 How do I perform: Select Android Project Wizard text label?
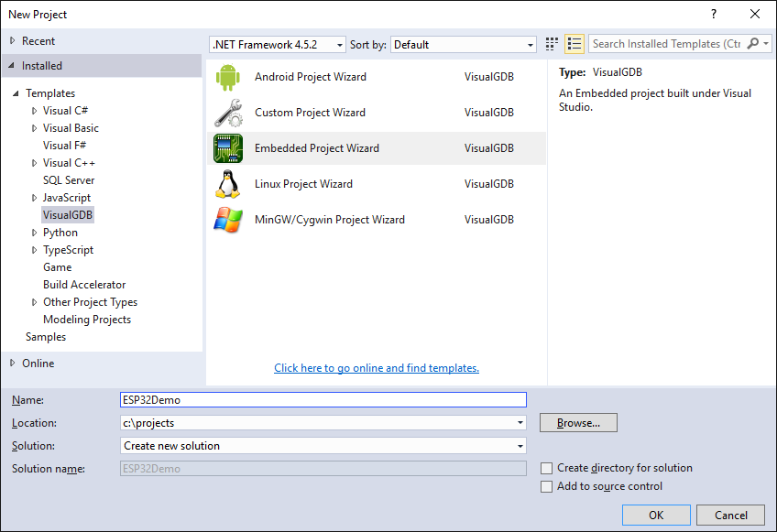(x=311, y=77)
